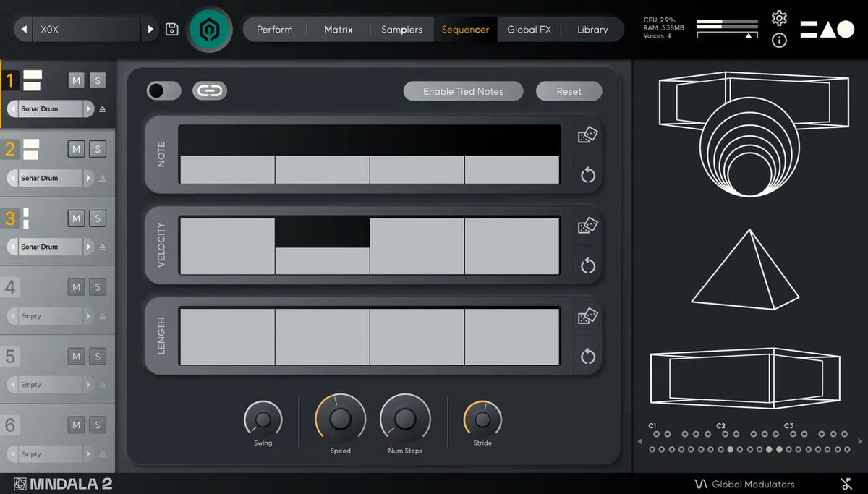This screenshot has height=494, width=868.
Task: Click the save preset floppy disk icon
Action: pos(172,30)
